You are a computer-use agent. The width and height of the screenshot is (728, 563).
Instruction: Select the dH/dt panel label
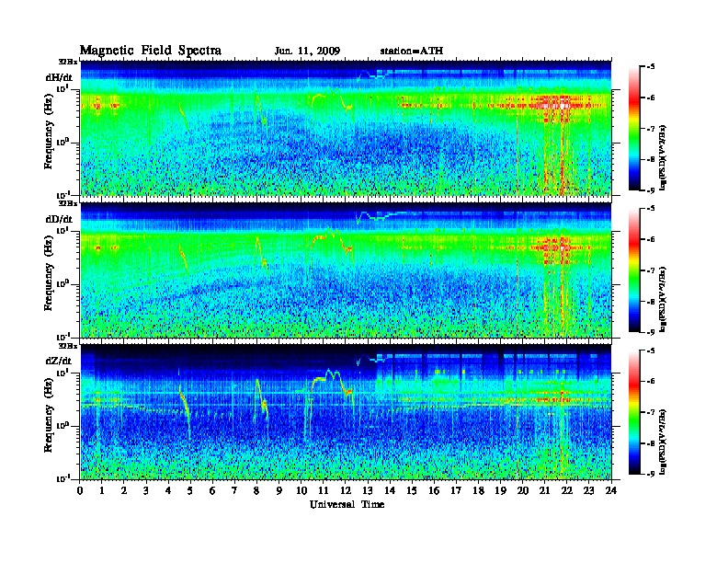pos(59,77)
